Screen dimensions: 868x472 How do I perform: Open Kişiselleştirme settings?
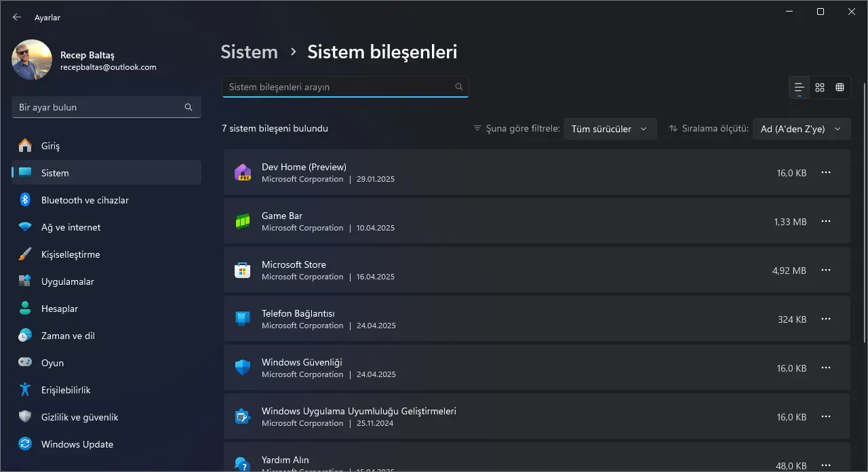[x=106, y=254]
